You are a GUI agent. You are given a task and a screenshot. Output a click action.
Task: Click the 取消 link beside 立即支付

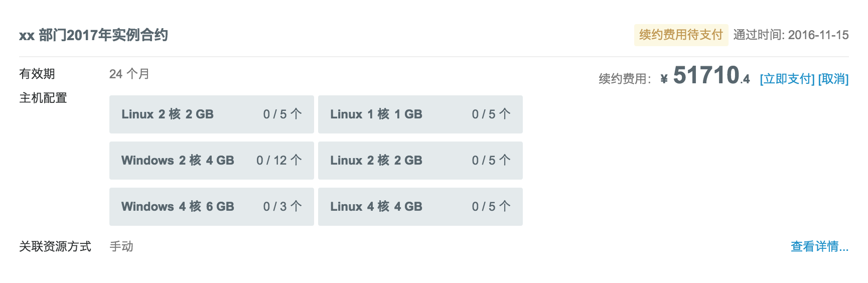pyautogui.click(x=833, y=79)
